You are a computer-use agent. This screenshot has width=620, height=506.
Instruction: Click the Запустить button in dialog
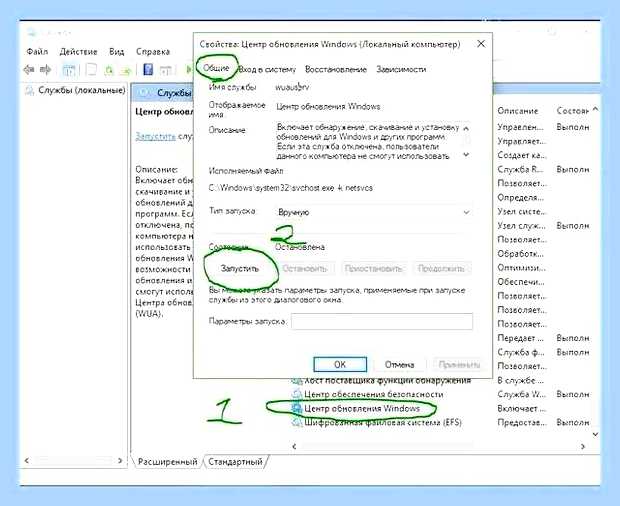pos(239,268)
